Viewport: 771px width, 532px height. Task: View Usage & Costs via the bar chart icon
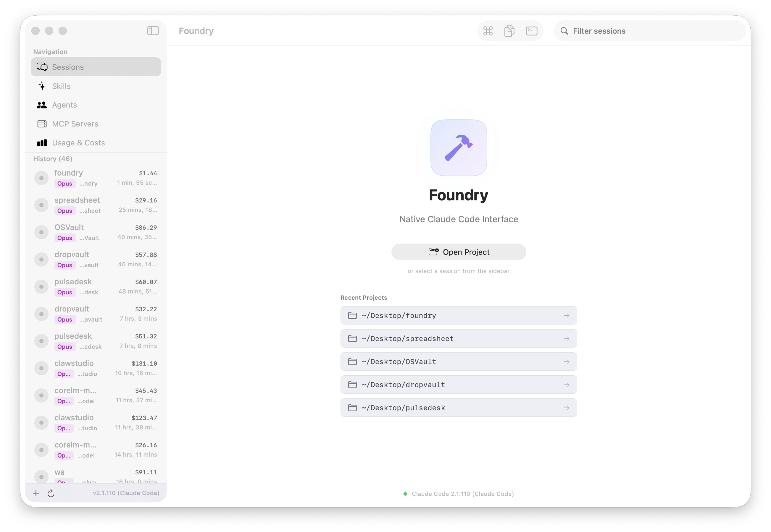(42, 142)
